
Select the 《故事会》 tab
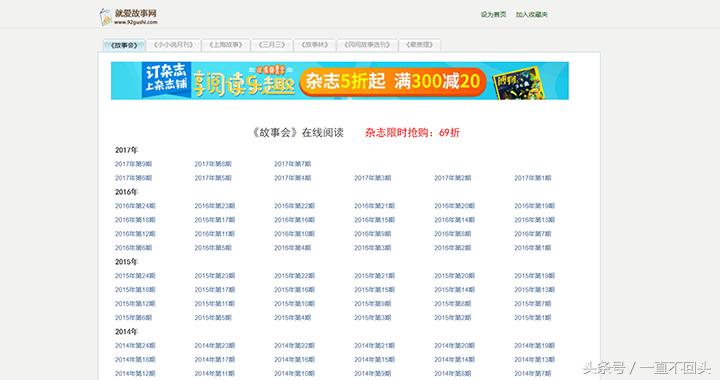coord(124,45)
